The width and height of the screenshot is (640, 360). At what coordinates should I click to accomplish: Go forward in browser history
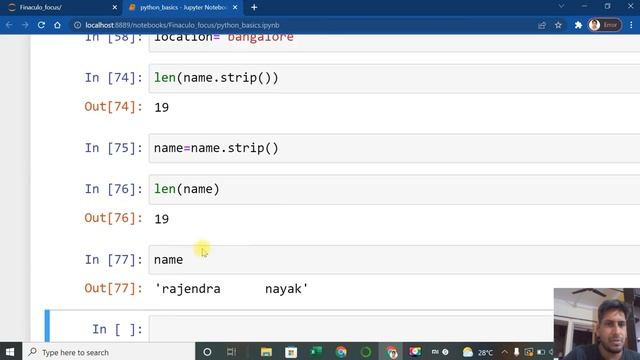point(25,25)
